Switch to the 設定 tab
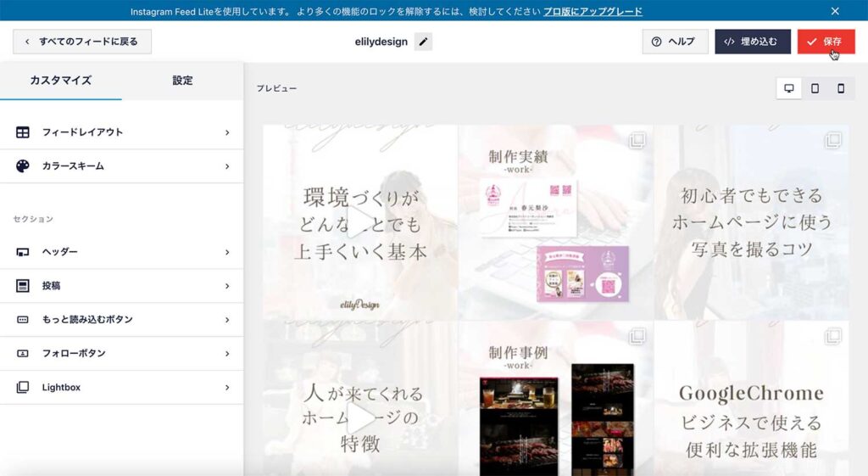This screenshot has width=868, height=476. (x=182, y=81)
